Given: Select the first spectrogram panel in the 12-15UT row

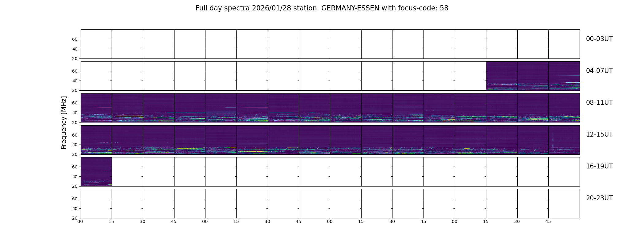Looking at the screenshot, I should (x=96, y=140).
